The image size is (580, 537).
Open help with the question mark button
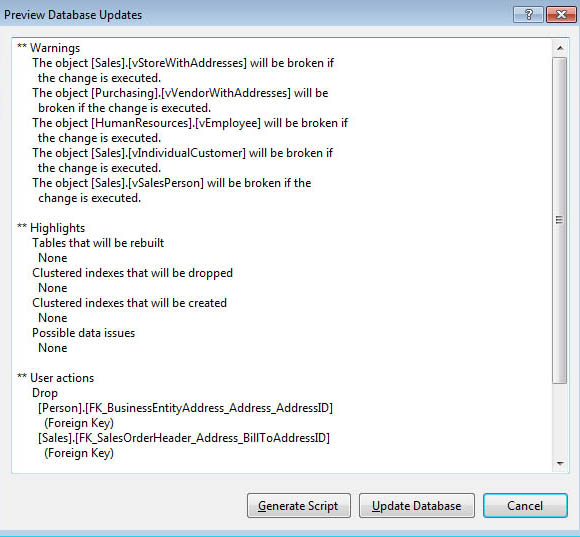529,15
